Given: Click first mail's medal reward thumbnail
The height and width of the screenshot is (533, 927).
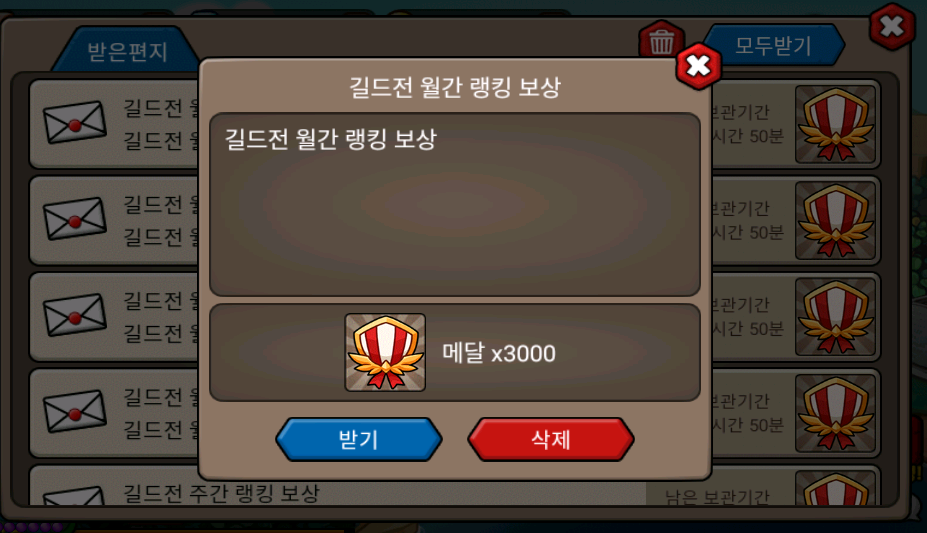Looking at the screenshot, I should tap(835, 124).
